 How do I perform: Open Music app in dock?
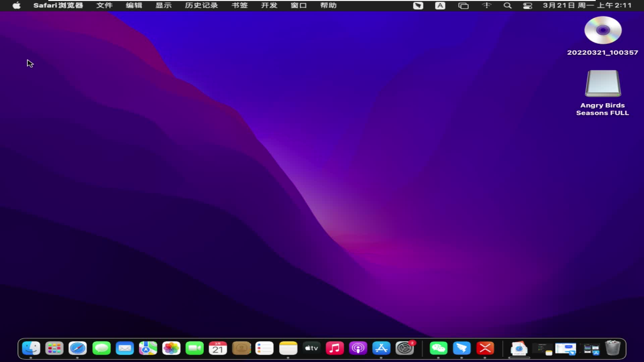(x=335, y=349)
